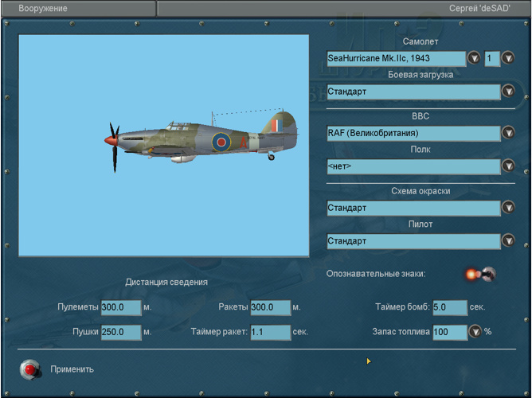Expand the aircraft count selector arrow
This screenshot has height=398, width=532.
(507, 58)
